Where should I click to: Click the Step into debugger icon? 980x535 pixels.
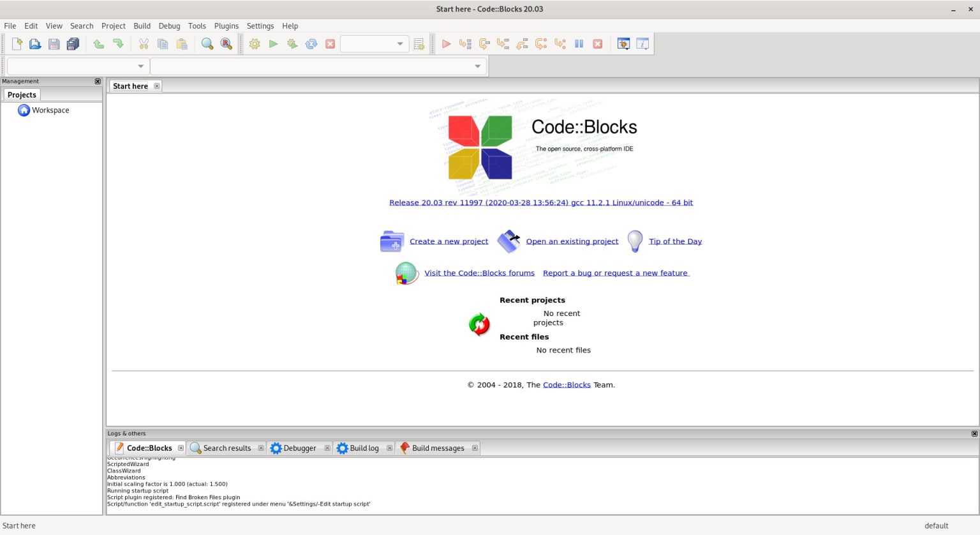tap(503, 44)
